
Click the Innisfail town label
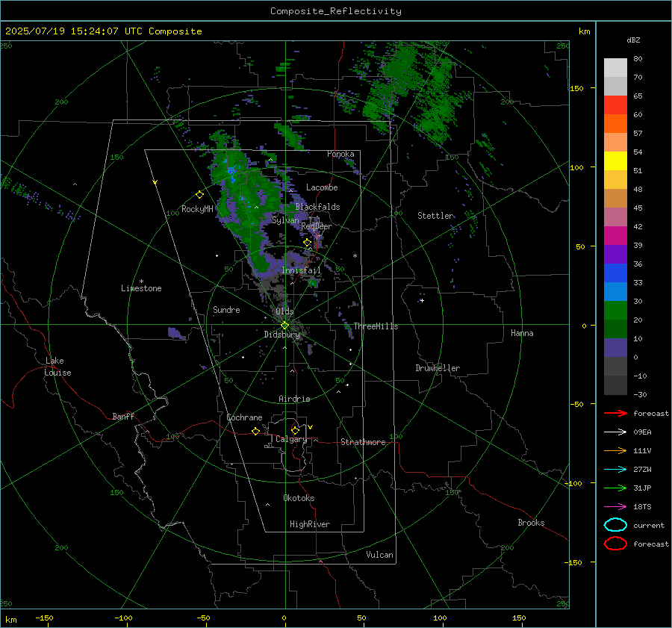[301, 270]
